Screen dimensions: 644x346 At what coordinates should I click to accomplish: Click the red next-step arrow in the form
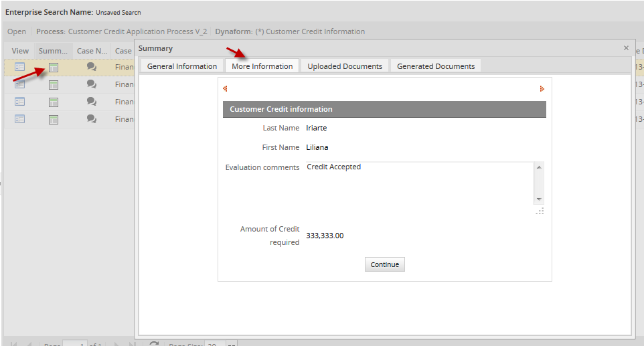click(x=542, y=88)
